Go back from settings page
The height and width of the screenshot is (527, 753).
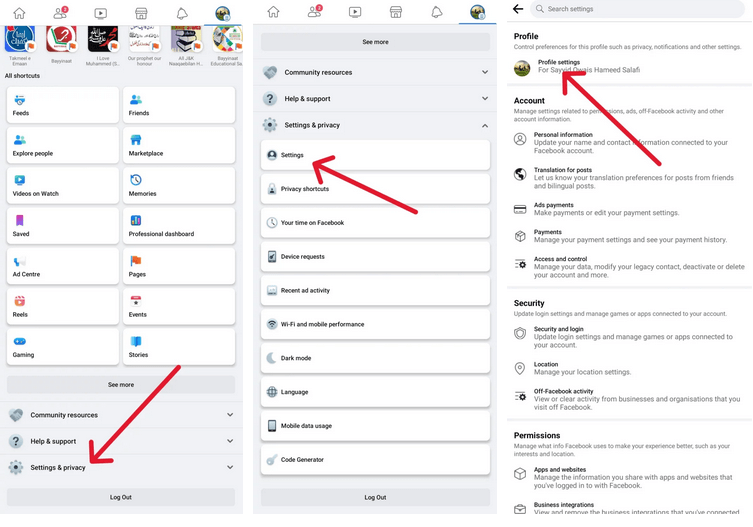[x=518, y=9]
